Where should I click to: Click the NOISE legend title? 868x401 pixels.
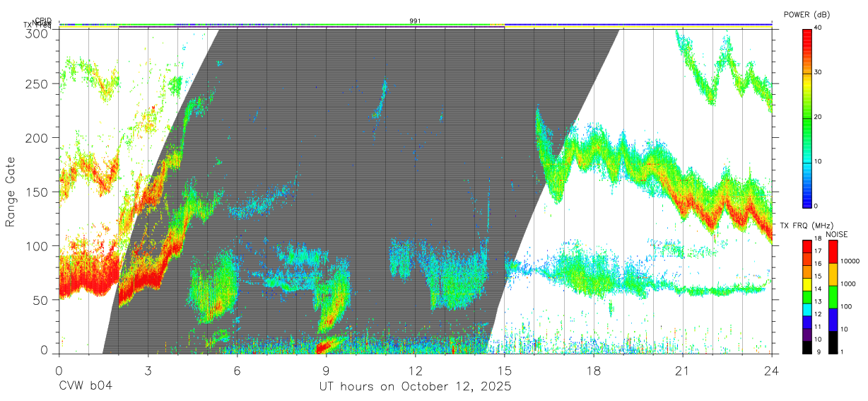(x=835, y=234)
